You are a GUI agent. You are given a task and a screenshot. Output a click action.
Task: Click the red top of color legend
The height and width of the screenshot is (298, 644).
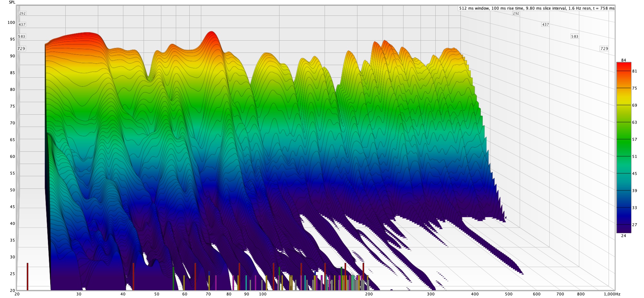pyautogui.click(x=624, y=66)
